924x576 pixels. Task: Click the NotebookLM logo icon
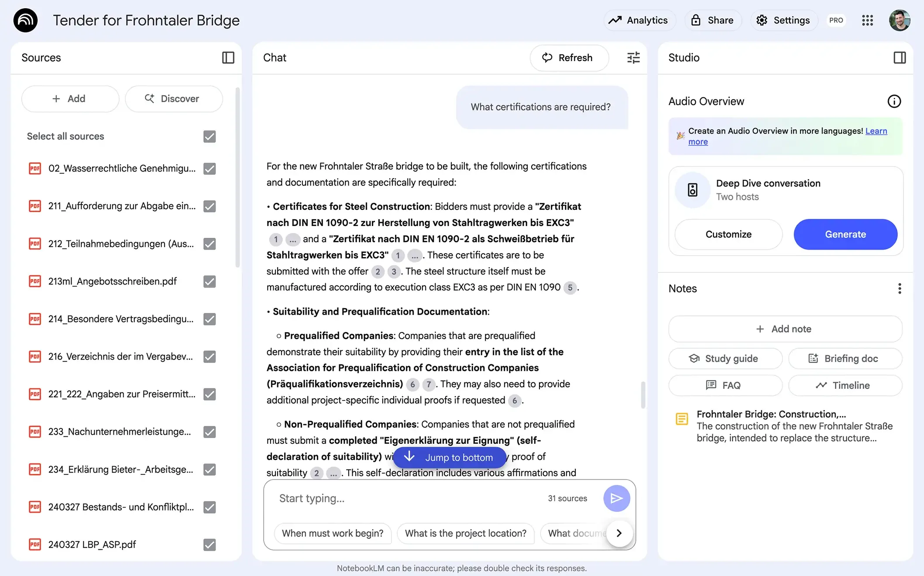pos(25,20)
